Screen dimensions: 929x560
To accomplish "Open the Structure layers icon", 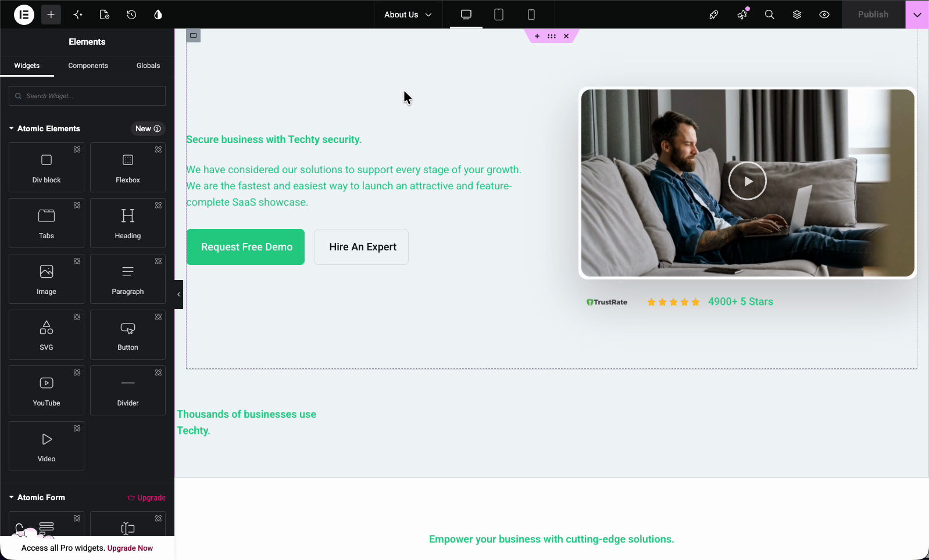I will tap(797, 15).
